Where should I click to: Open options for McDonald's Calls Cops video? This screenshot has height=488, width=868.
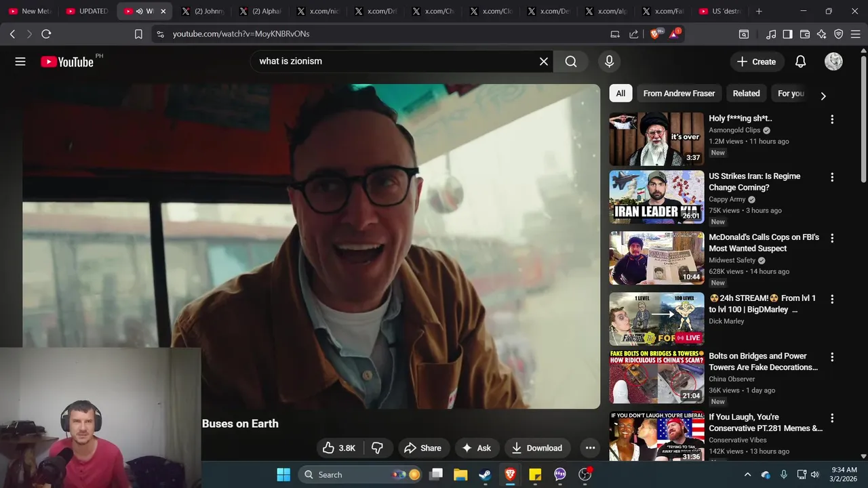(832, 238)
